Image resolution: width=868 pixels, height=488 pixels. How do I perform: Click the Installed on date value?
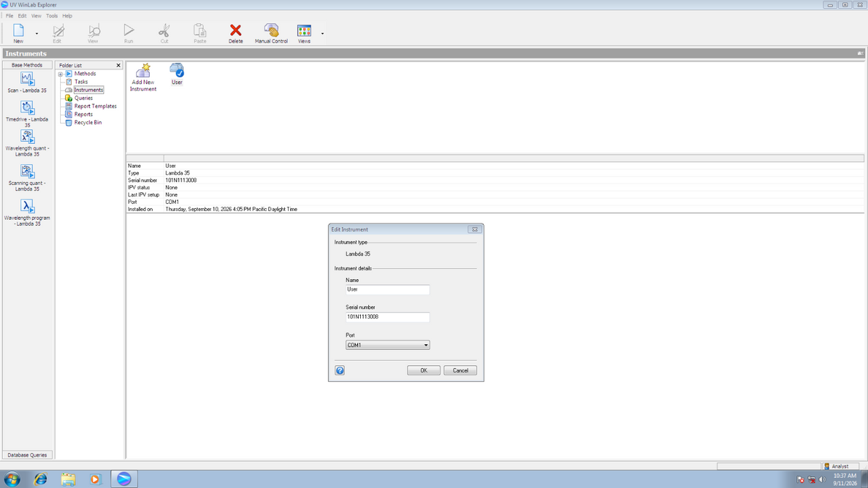click(x=231, y=209)
